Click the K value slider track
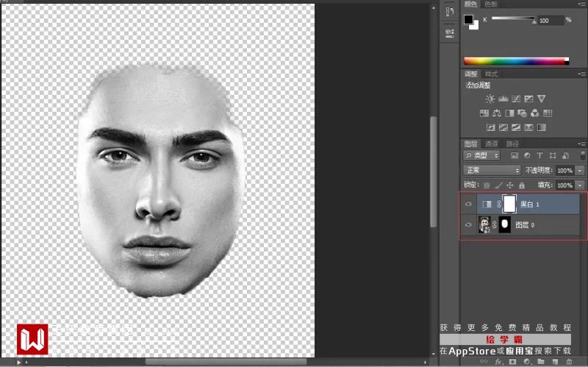The width and height of the screenshot is (588, 367). [x=513, y=18]
